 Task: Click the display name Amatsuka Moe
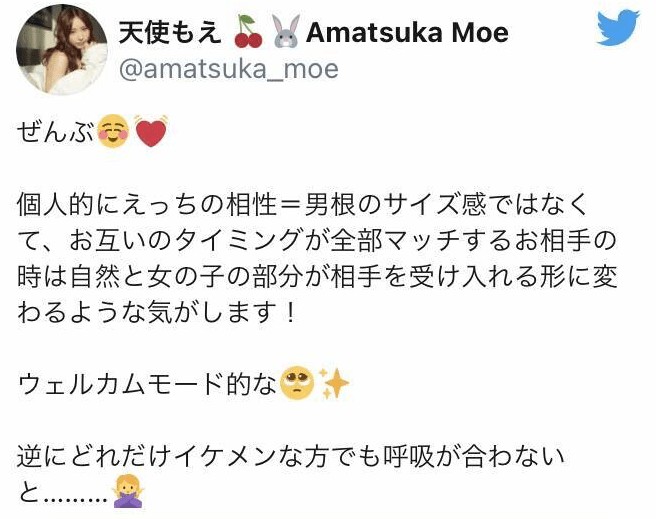click(407, 33)
